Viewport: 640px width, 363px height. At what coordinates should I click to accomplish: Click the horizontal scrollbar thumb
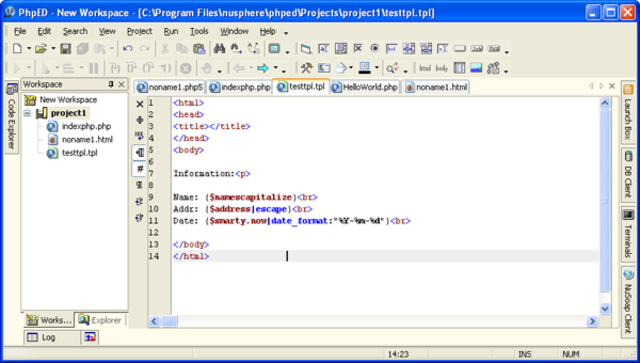(169, 322)
